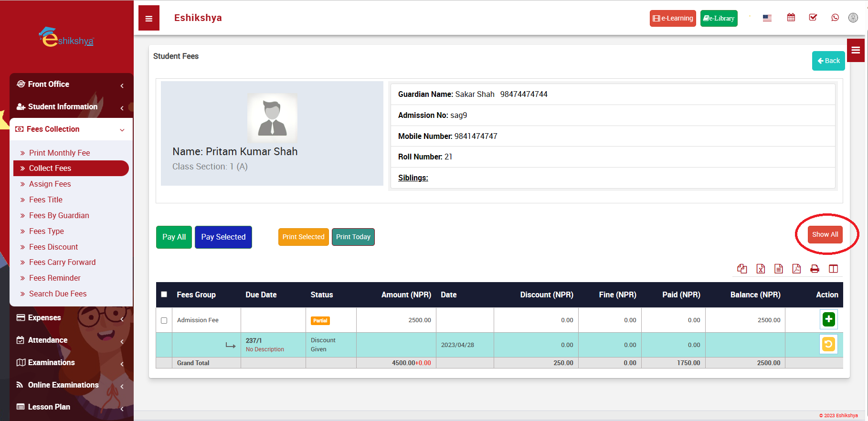Image resolution: width=868 pixels, height=421 pixels.
Task: Open the language flag selector
Action: pyautogui.click(x=767, y=18)
